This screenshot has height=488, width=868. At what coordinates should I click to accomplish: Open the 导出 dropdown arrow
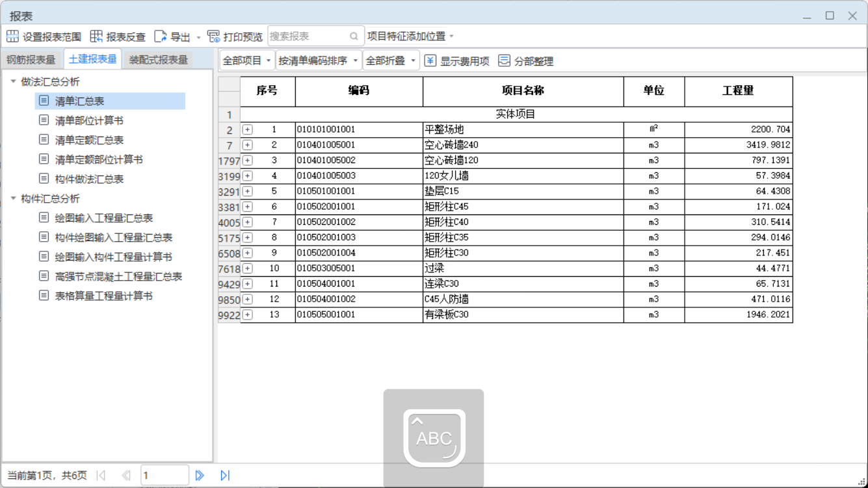coord(198,37)
